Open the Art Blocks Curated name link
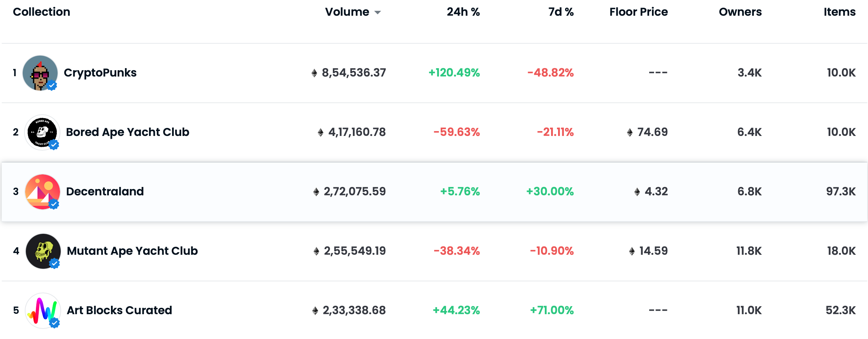 click(x=119, y=310)
